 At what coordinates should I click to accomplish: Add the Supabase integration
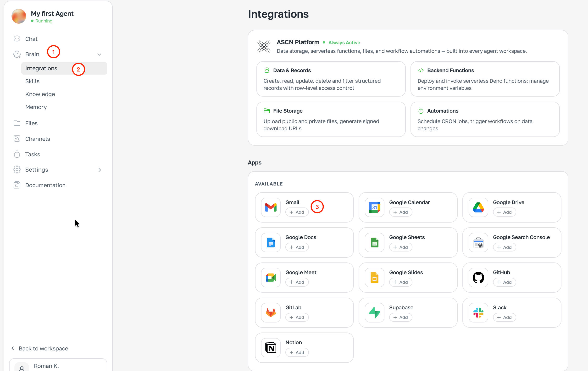pyautogui.click(x=400, y=317)
